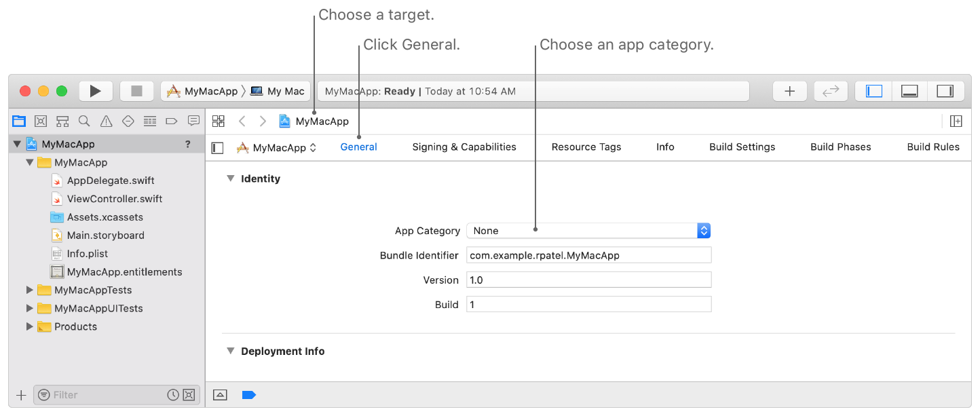
Task: Select the Find navigator magnifier icon
Action: coord(84,121)
